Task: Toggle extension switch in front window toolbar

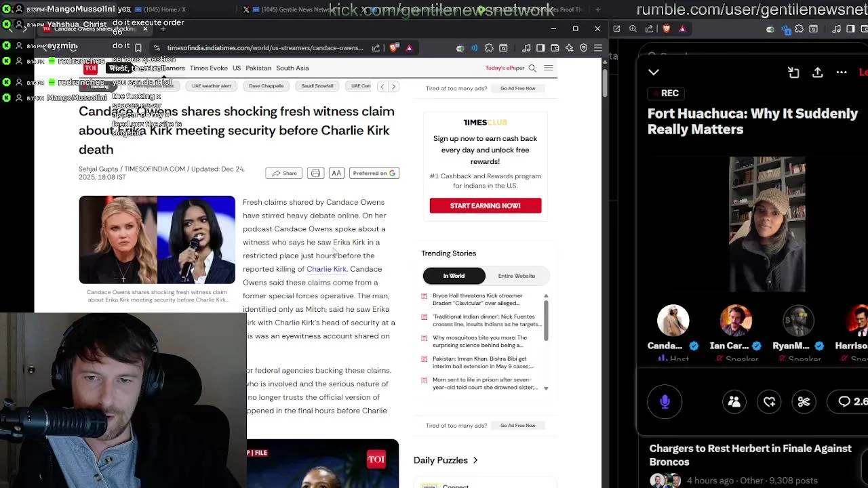Action: point(460,48)
